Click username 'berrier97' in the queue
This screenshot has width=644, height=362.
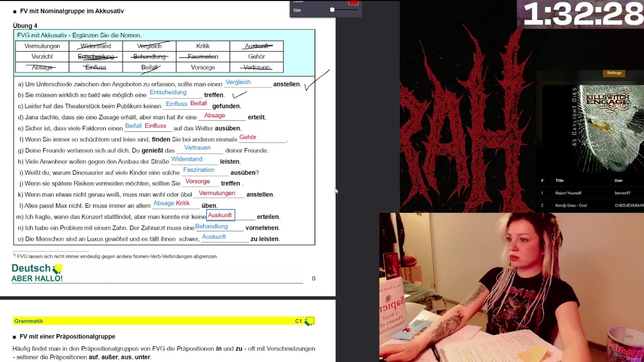622,193
